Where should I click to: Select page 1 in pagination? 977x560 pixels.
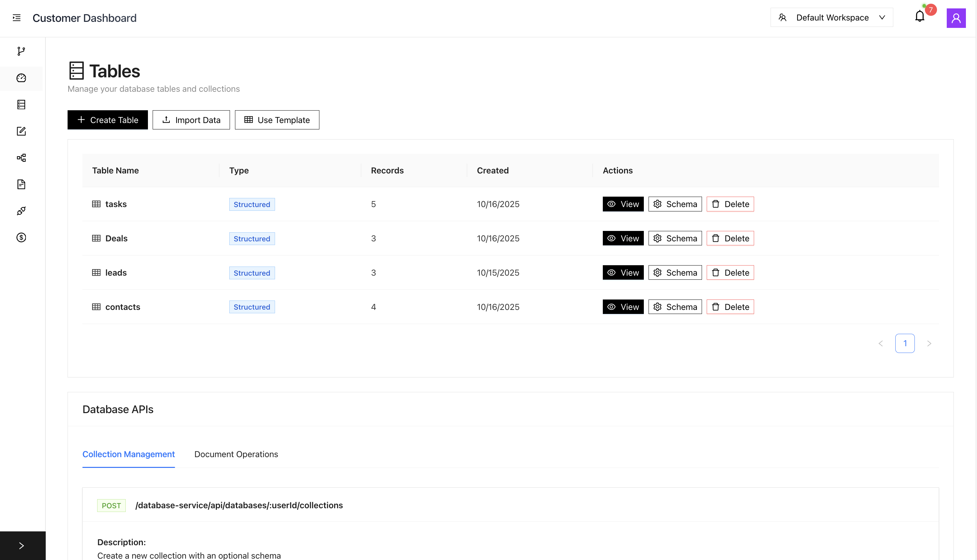905,344
